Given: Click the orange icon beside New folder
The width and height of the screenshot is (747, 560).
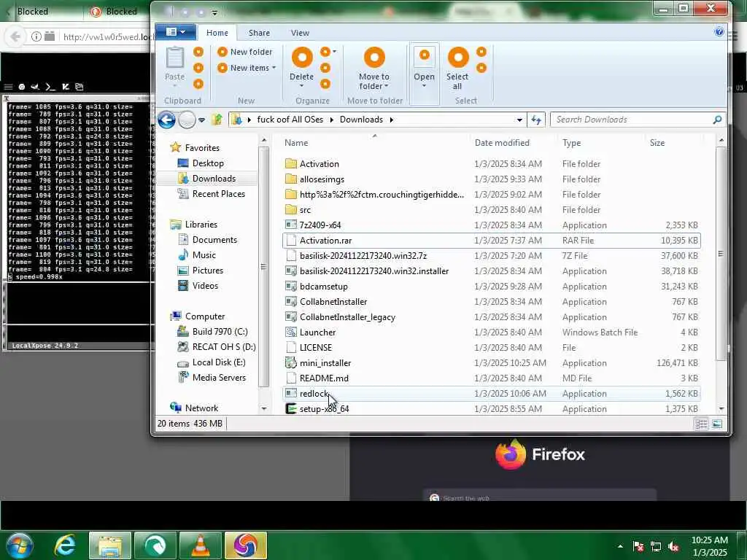Looking at the screenshot, I should pos(222,52).
